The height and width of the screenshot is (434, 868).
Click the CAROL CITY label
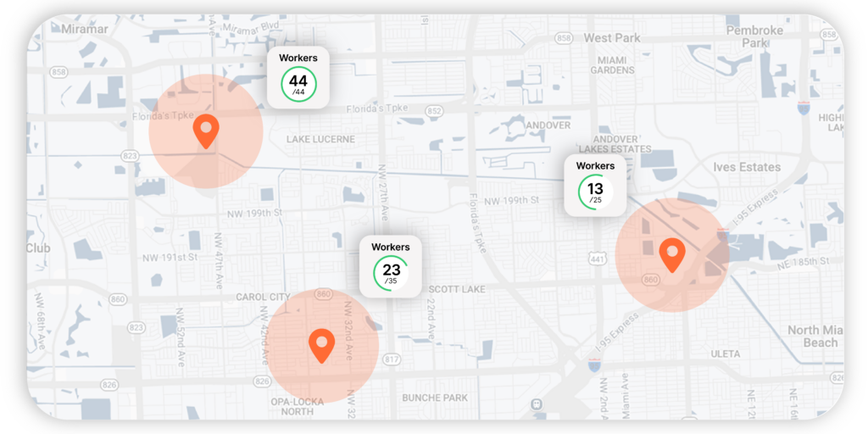point(263,298)
